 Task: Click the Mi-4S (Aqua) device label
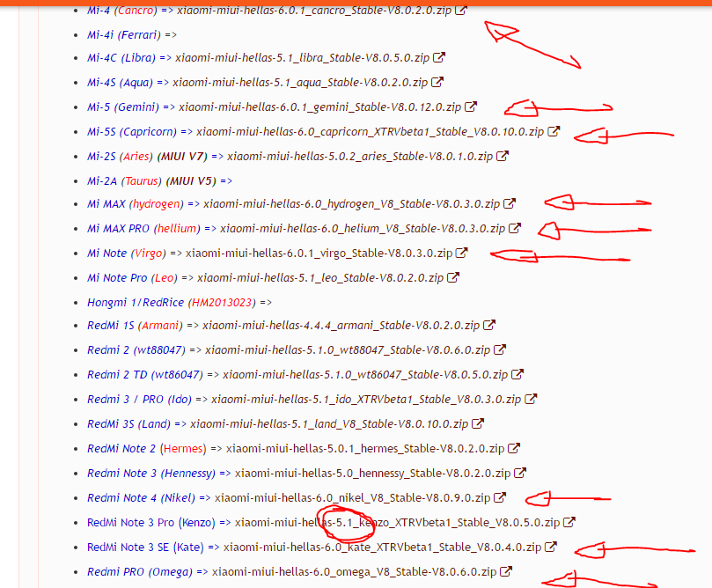[x=120, y=82]
